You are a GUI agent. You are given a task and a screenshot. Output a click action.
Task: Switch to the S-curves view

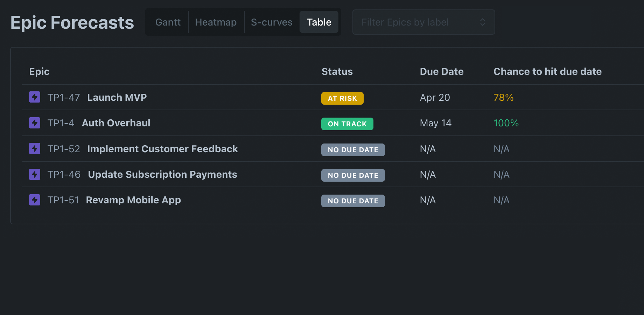[272, 22]
